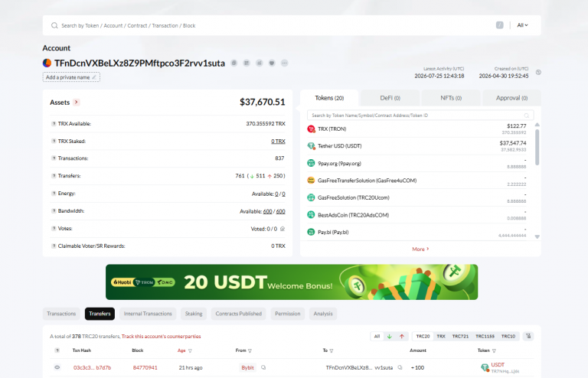Switch to the DeFi (0) tab
Screen dimensions: 588x378
[x=390, y=98]
